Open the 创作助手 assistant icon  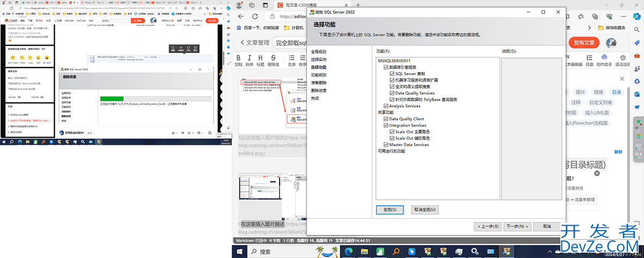[604, 60]
